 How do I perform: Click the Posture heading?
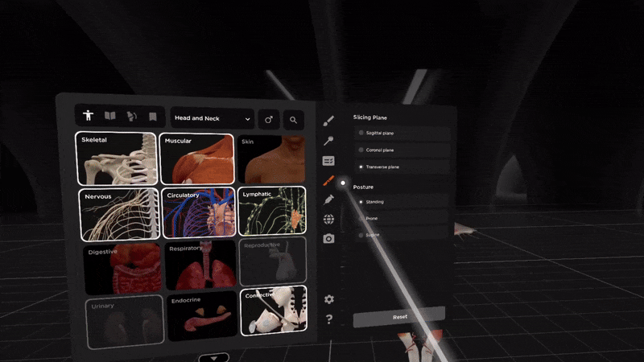click(363, 187)
